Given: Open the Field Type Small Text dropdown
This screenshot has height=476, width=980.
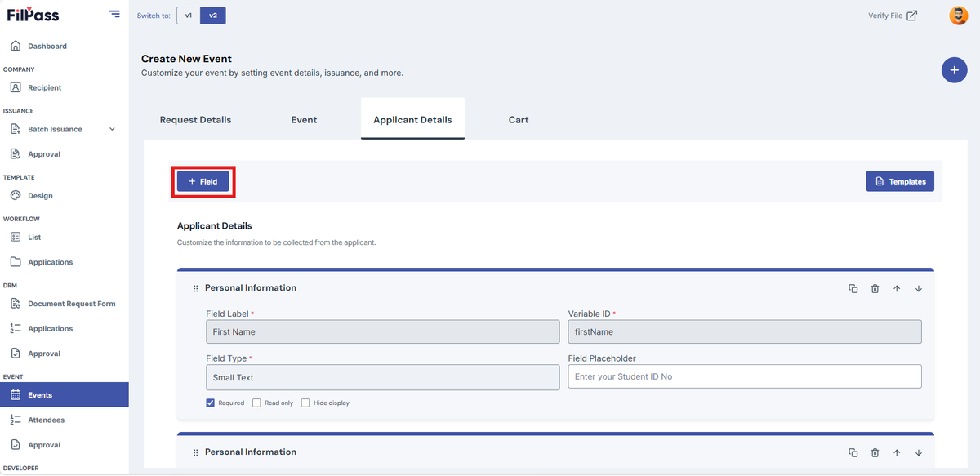Looking at the screenshot, I should [x=383, y=377].
